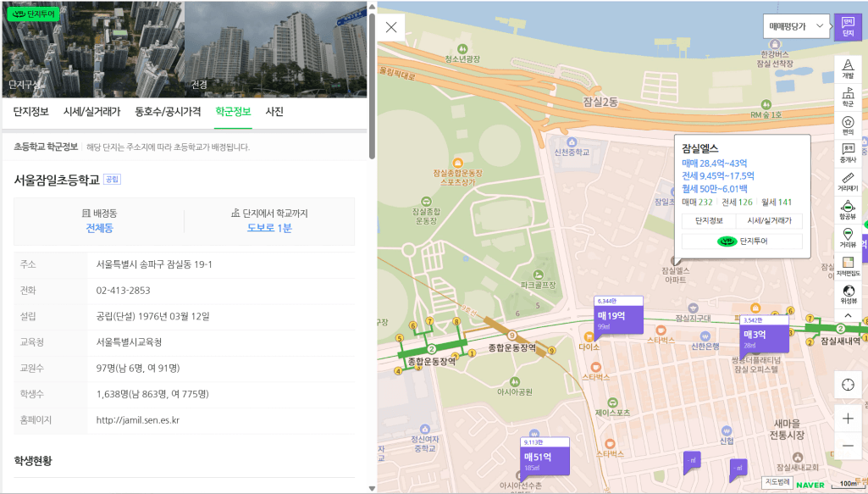Open the 전경 thumbnail photo

pyautogui.click(x=276, y=49)
